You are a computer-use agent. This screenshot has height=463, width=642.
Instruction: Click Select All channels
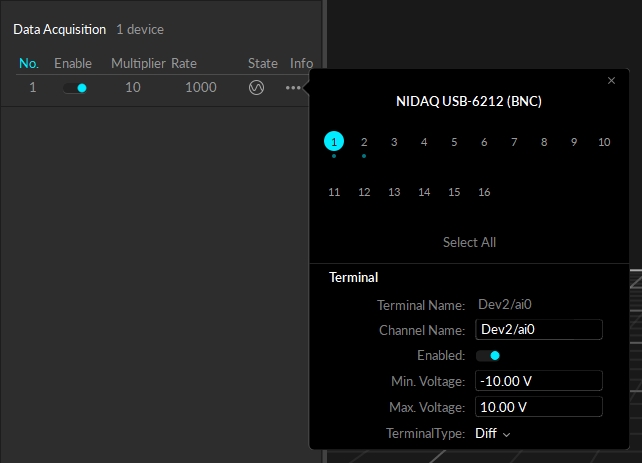469,242
